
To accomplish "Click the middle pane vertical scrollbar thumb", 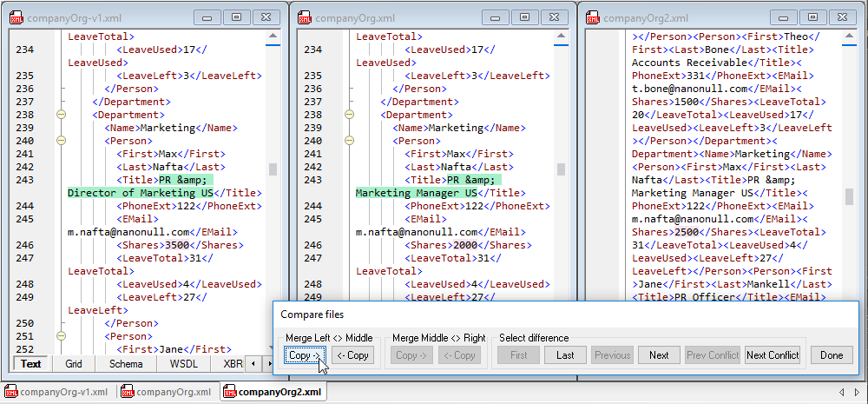I will click(561, 169).
